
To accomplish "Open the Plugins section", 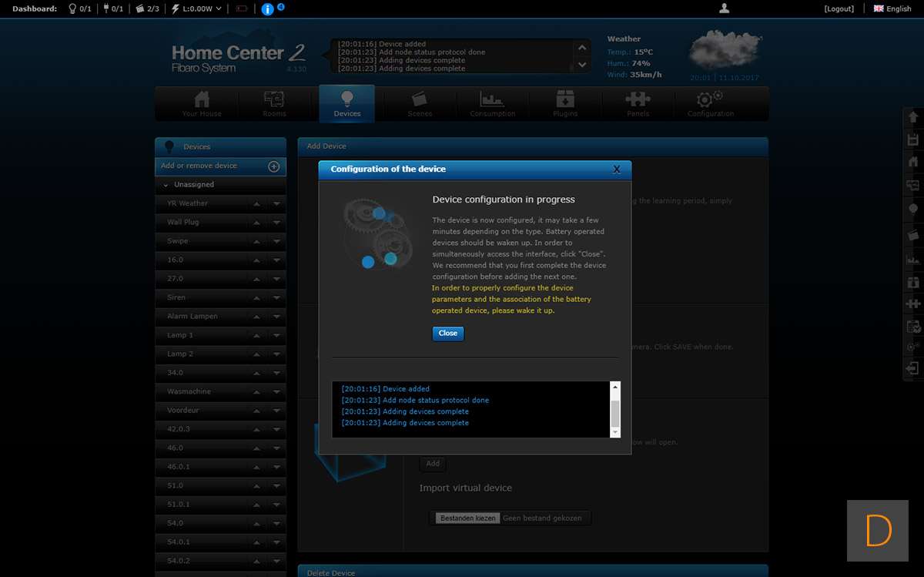I will [565, 104].
